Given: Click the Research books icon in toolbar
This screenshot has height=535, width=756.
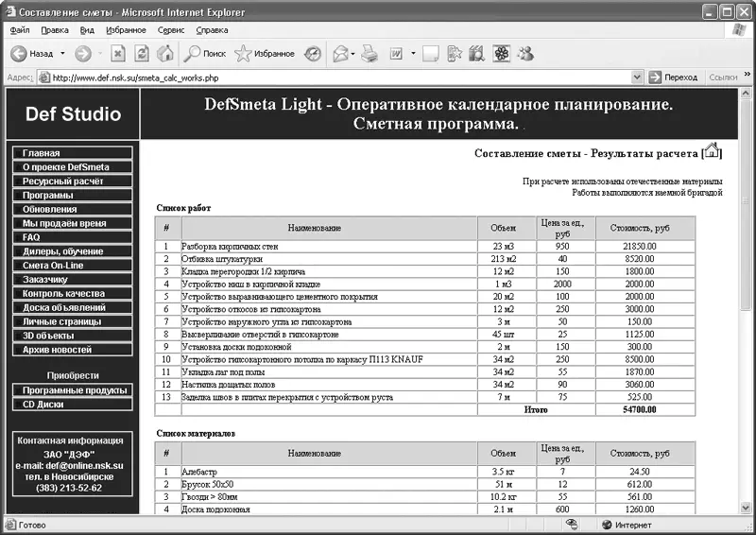Looking at the screenshot, I should [476, 54].
